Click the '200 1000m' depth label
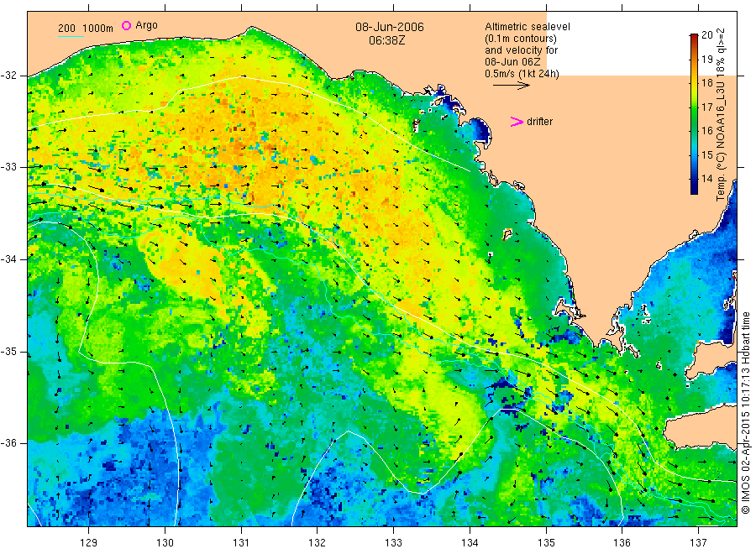The image size is (756, 554). point(86,29)
